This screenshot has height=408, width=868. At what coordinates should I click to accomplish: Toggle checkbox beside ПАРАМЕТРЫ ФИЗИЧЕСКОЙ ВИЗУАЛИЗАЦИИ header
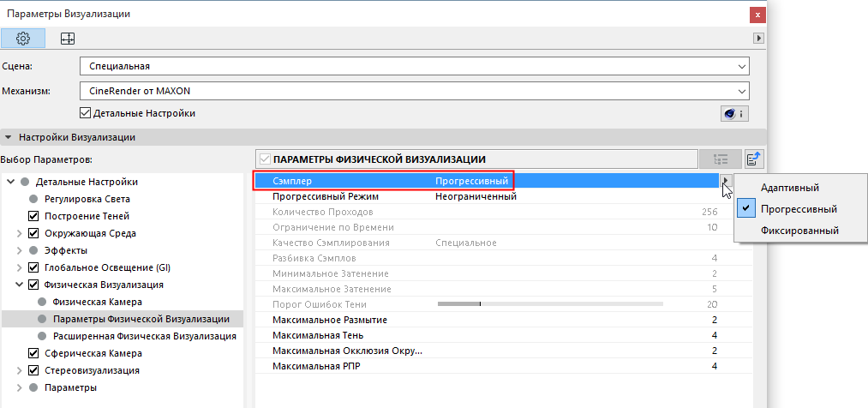pos(265,159)
